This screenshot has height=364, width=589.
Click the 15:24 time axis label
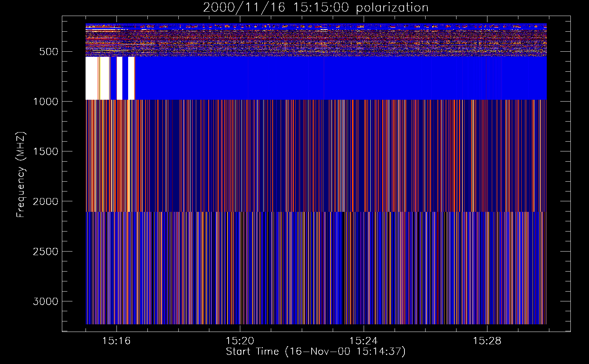point(363,341)
